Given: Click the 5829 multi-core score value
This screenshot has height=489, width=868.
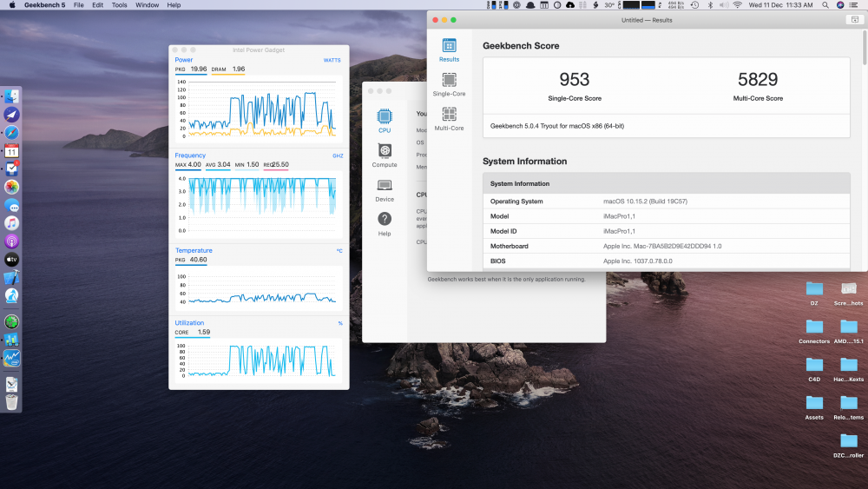Looking at the screenshot, I should [x=758, y=80].
